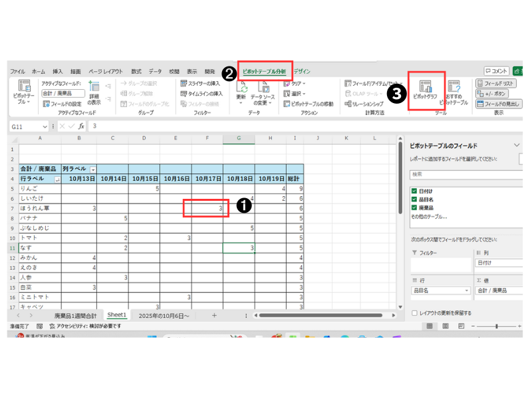Click ピボットテーブルの移動 icon
The width and height of the screenshot is (532, 399).
309,104
